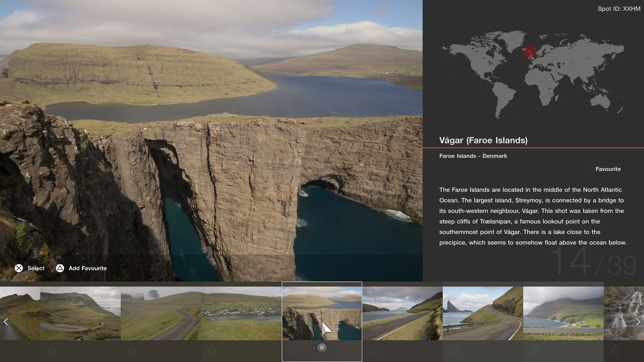The image size is (644, 362).
Task: Star the coastal village thumbnail as favourite
Action: point(212,351)
